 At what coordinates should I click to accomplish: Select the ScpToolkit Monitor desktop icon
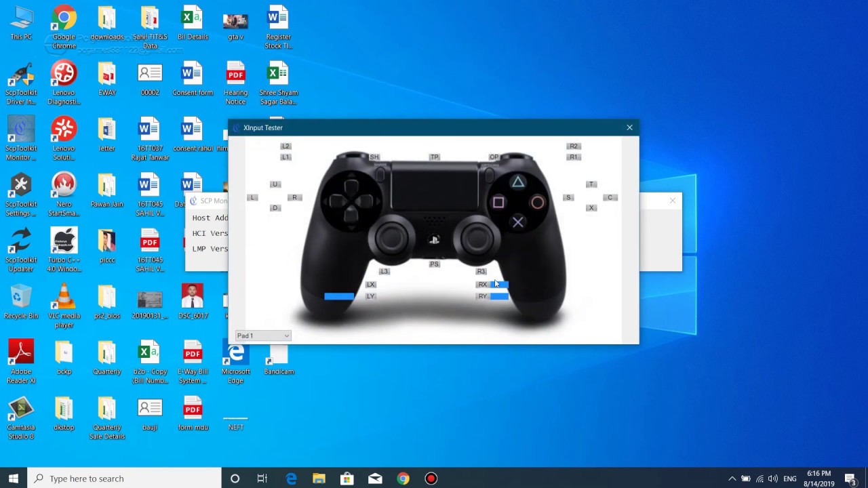click(21, 140)
